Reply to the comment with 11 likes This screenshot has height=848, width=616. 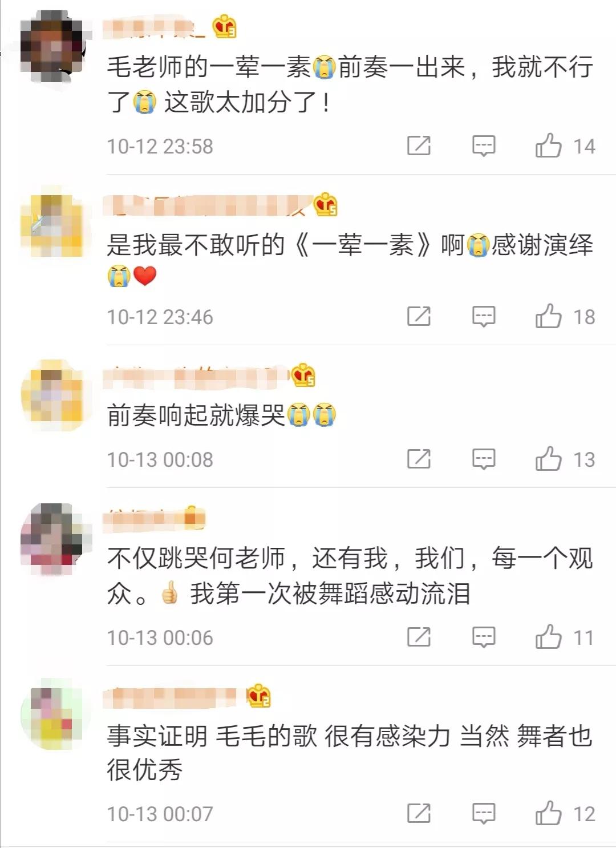(484, 637)
